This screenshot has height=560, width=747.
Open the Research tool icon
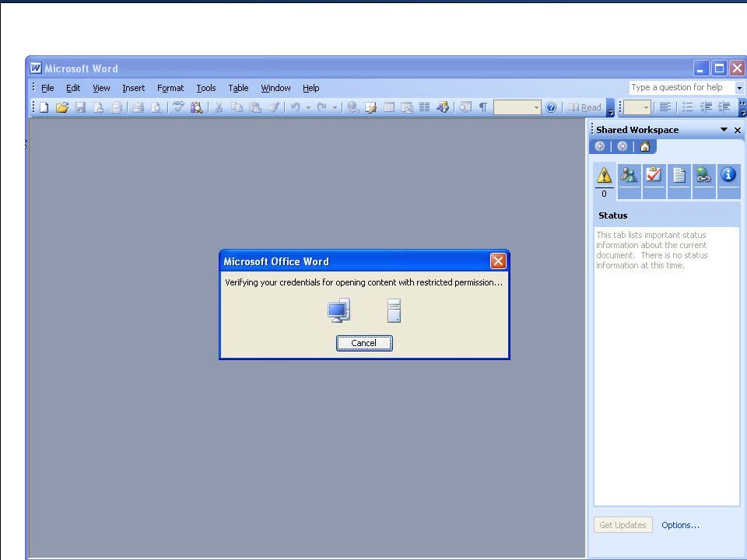pos(197,107)
